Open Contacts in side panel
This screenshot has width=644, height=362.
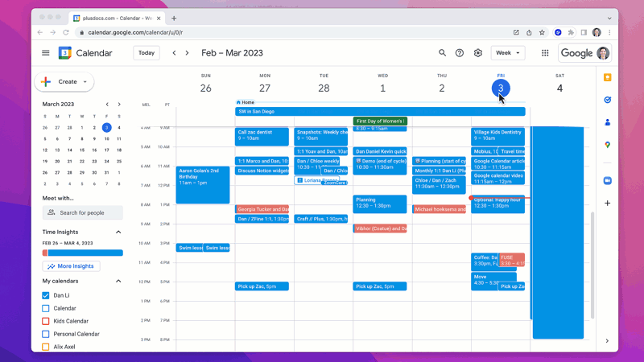pyautogui.click(x=608, y=122)
